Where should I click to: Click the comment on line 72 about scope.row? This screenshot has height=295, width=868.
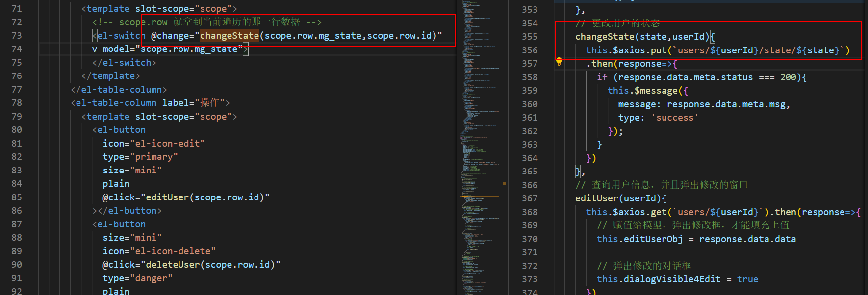click(207, 22)
